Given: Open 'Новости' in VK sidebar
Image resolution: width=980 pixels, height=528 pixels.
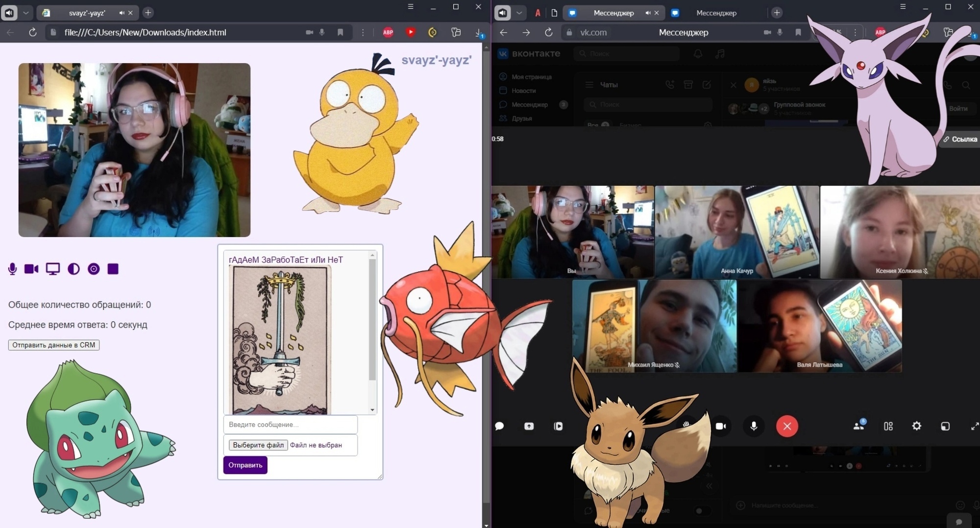Looking at the screenshot, I should 518,91.
